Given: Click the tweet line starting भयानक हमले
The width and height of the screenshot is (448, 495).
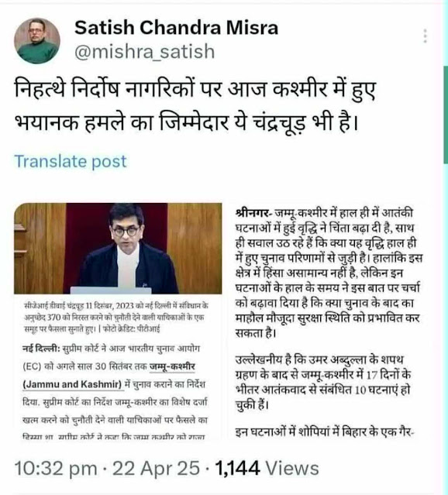Looking at the screenshot, I should tap(186, 122).
